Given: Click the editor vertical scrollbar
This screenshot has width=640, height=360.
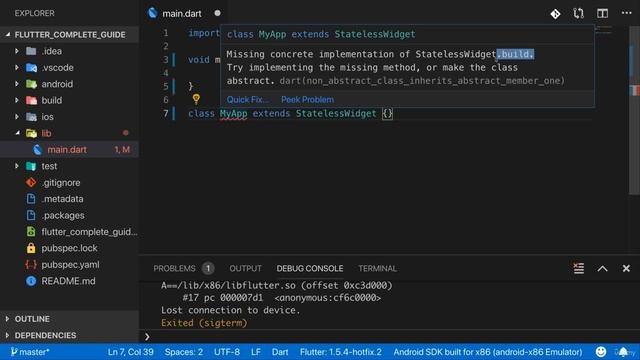Looking at the screenshot, I should click(x=634, y=110).
